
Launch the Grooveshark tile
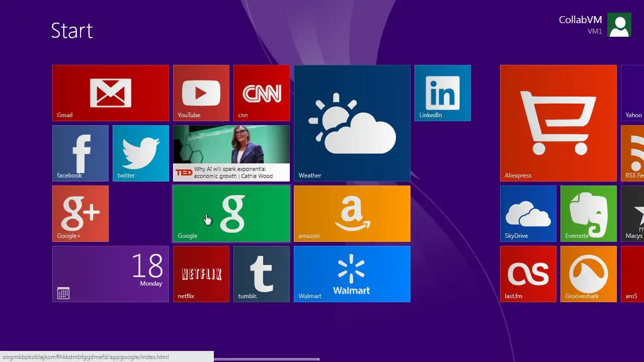(x=589, y=274)
